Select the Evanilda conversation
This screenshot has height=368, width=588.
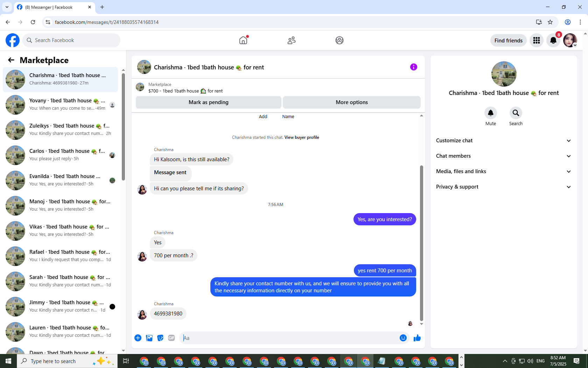[x=61, y=180]
